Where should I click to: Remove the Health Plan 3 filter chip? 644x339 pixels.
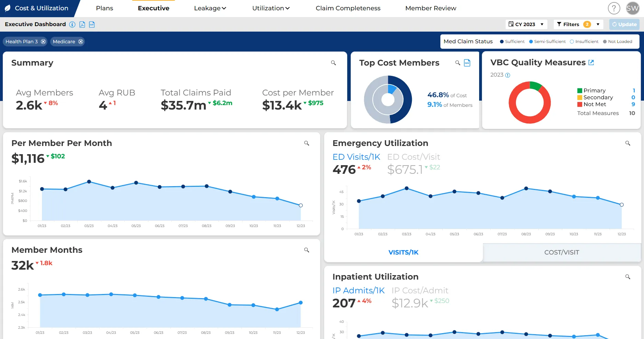(x=43, y=42)
